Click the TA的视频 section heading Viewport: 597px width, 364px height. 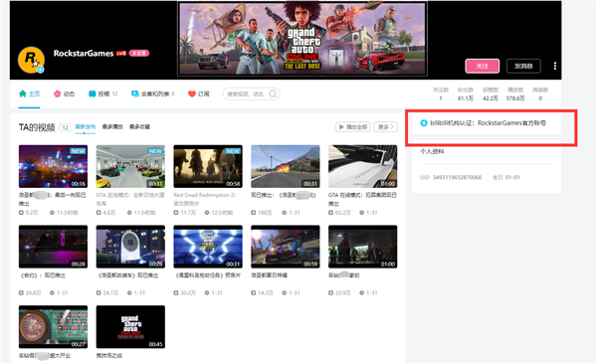coord(37,127)
